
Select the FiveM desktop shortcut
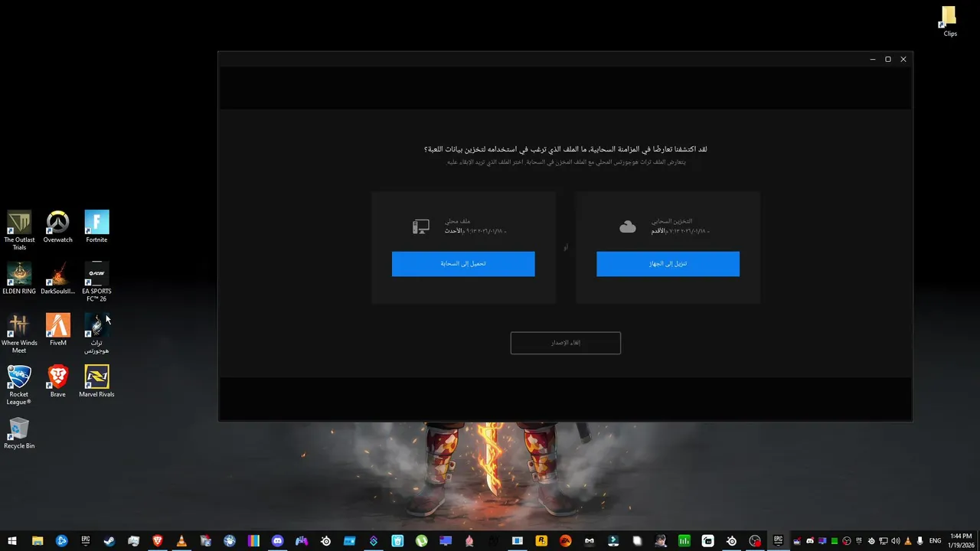pyautogui.click(x=57, y=329)
